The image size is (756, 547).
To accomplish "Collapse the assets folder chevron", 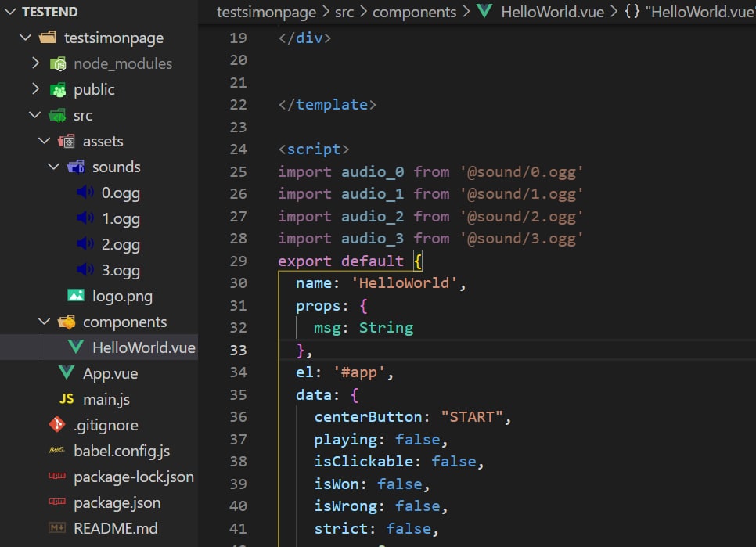I will 45,141.
